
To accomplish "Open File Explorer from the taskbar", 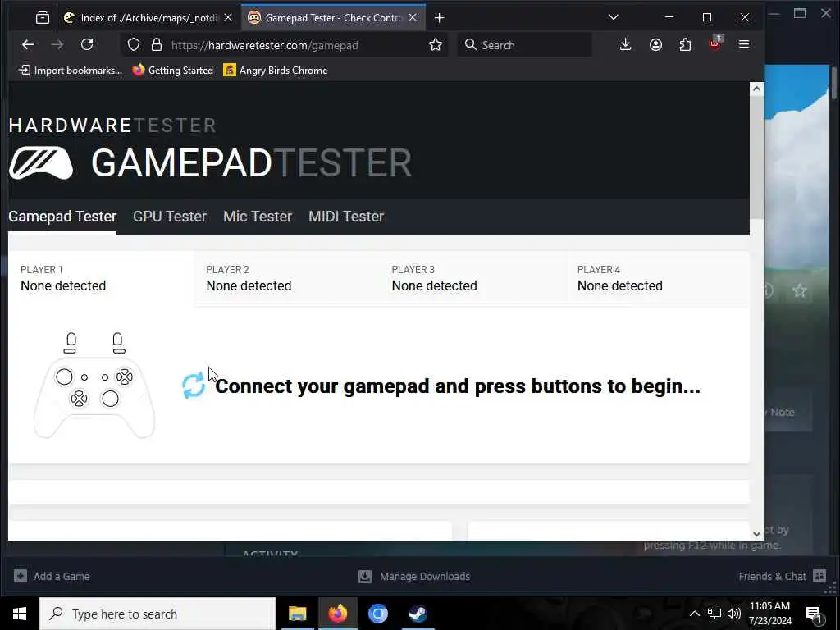I will click(x=297, y=614).
